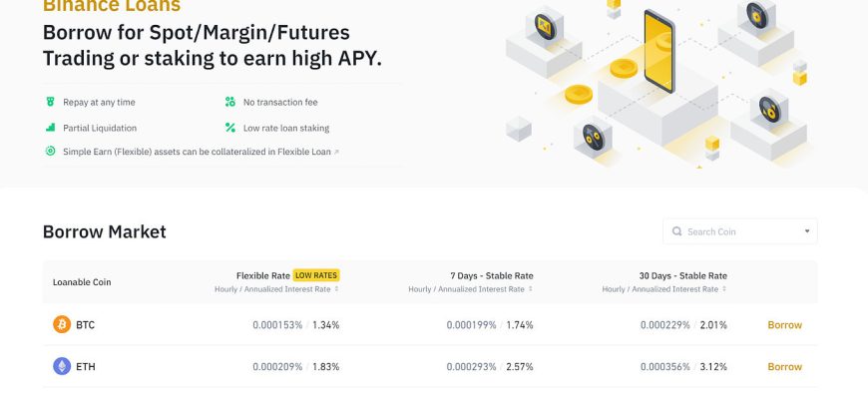Focus the Search Coin input field
This screenshot has height=399, width=868.
740,231
